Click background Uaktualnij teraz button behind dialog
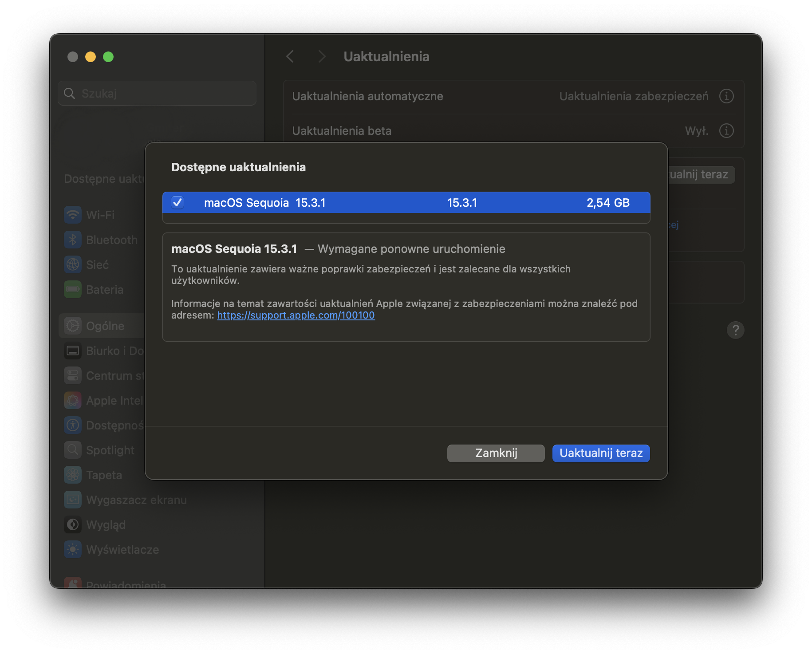 point(701,175)
